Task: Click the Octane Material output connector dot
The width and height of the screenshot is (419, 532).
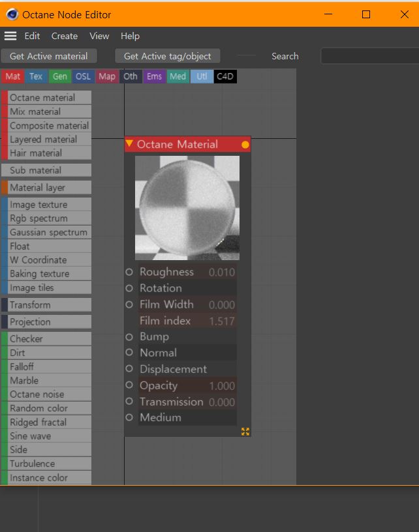Action: tap(245, 145)
